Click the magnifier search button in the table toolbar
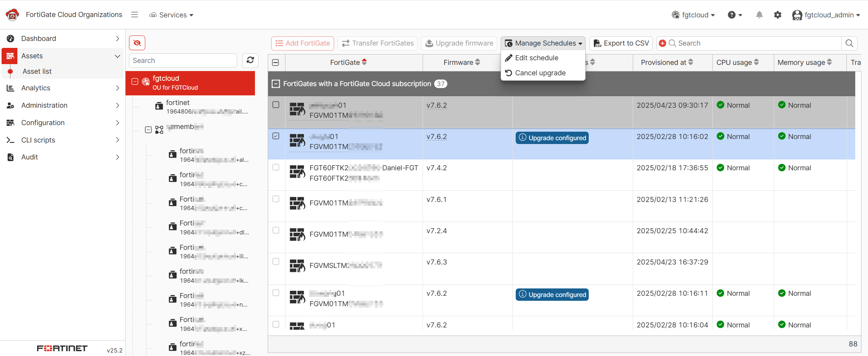Viewport: 868px width, 356px height. (849, 43)
